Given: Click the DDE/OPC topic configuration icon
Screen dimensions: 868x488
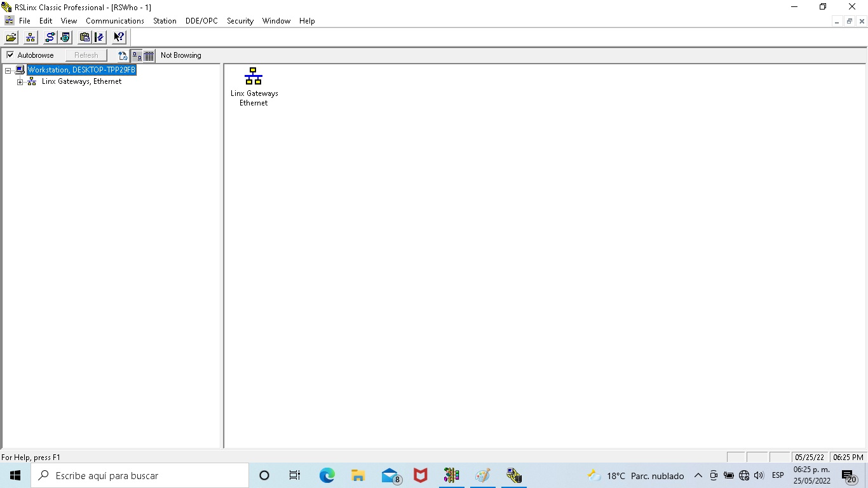Looking at the screenshot, I should (x=99, y=37).
